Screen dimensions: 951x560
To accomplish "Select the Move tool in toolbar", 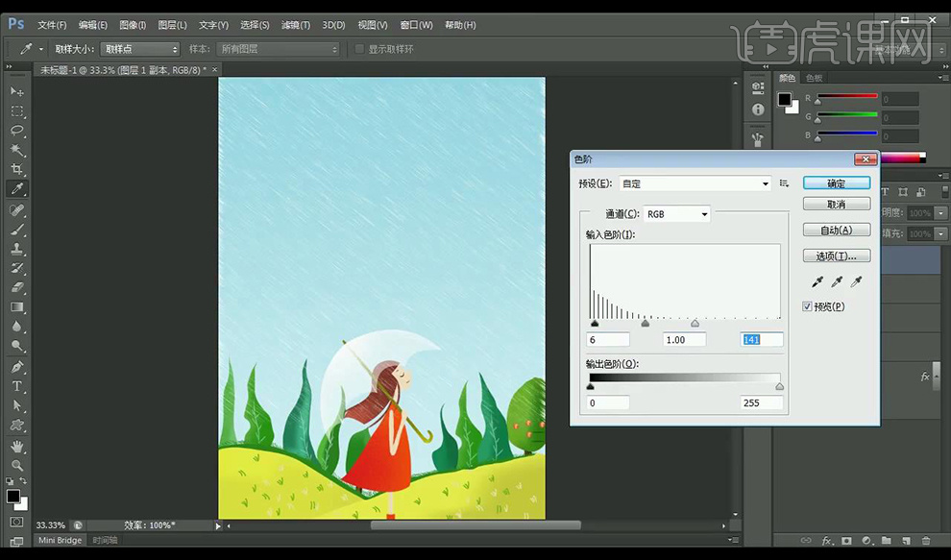I will coord(17,91).
